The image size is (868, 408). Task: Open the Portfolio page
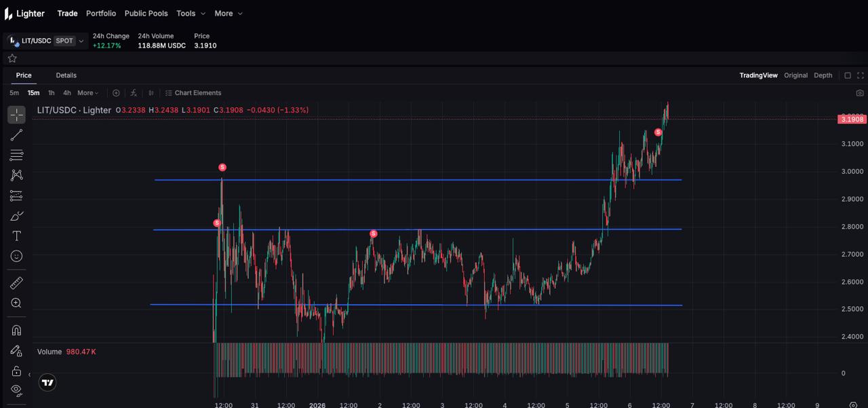101,14
